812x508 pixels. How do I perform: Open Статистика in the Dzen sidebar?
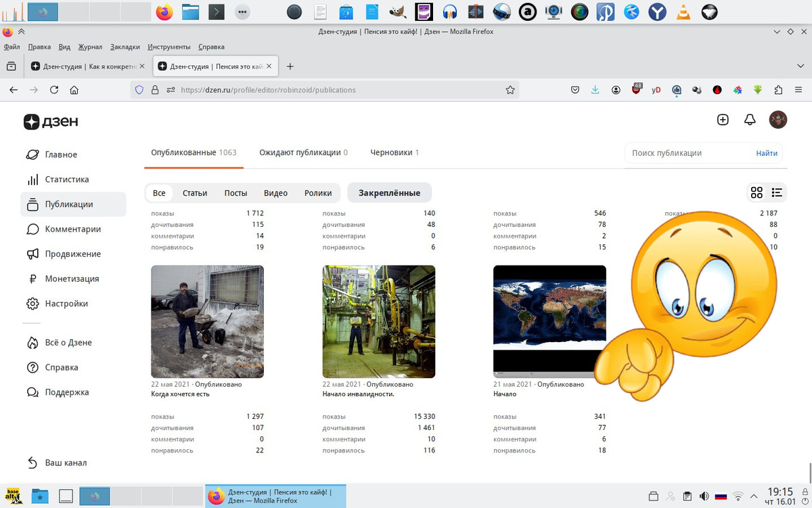(67, 179)
